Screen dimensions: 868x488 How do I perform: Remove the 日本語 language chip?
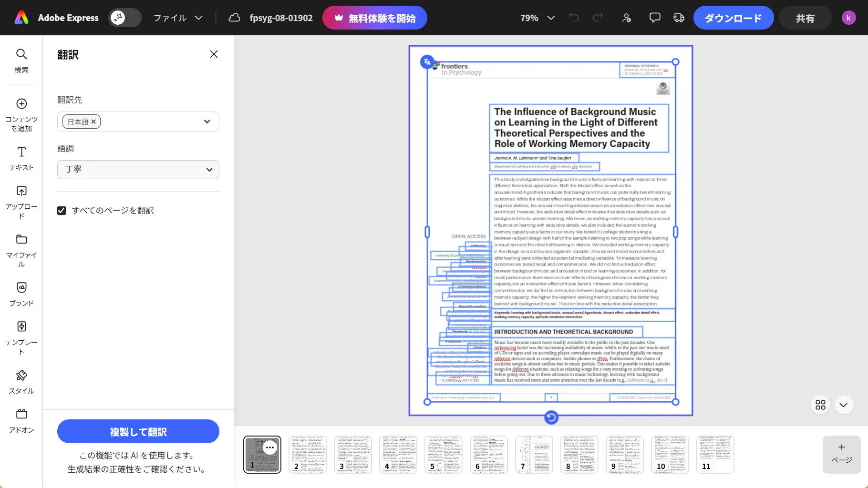pos(93,122)
